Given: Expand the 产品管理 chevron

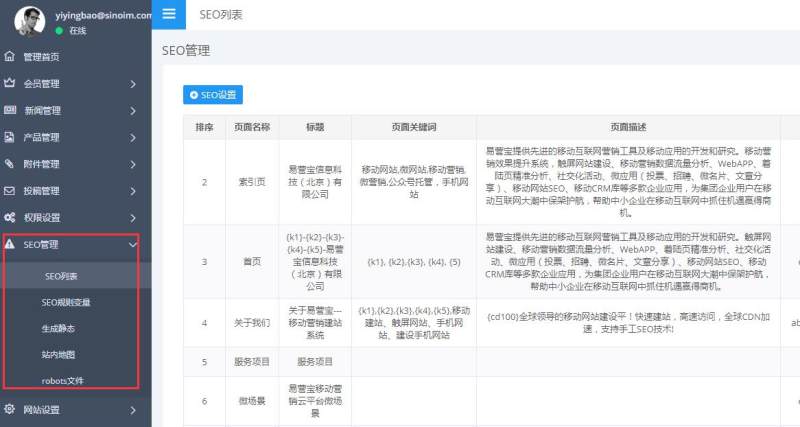Looking at the screenshot, I should tap(133, 137).
